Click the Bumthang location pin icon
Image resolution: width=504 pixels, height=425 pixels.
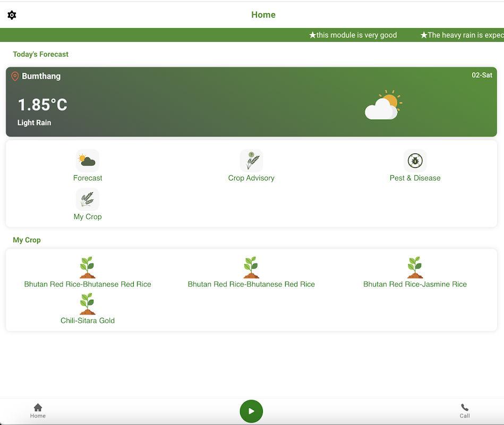pos(15,76)
